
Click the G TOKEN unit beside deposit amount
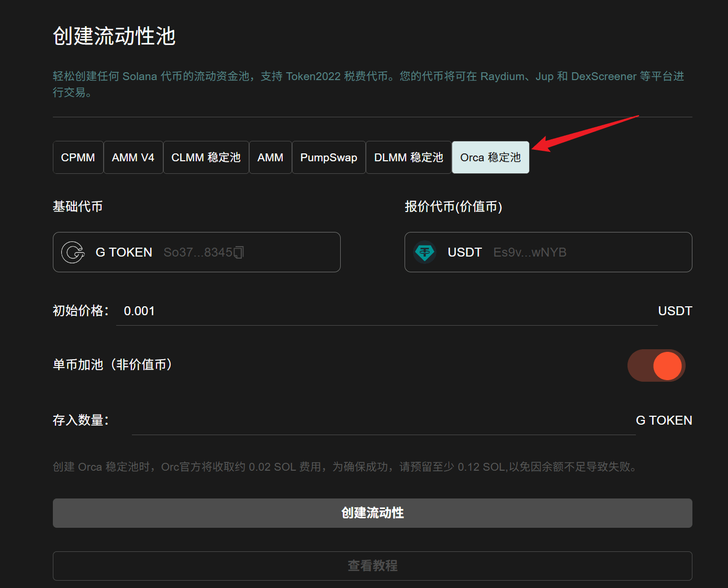(664, 420)
